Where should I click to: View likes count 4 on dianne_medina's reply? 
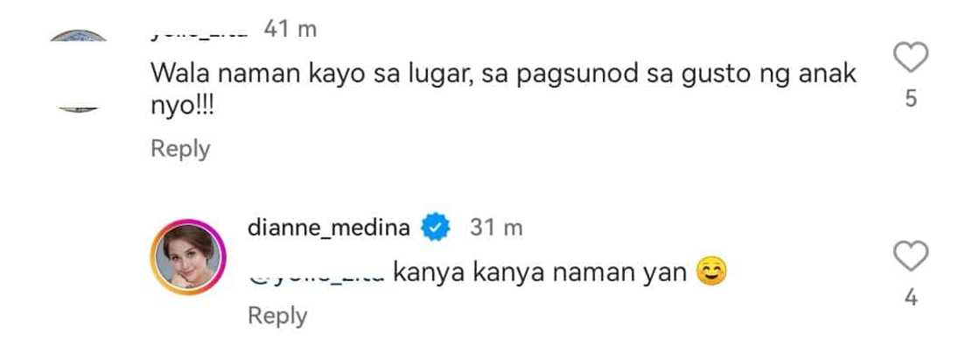[911, 298]
